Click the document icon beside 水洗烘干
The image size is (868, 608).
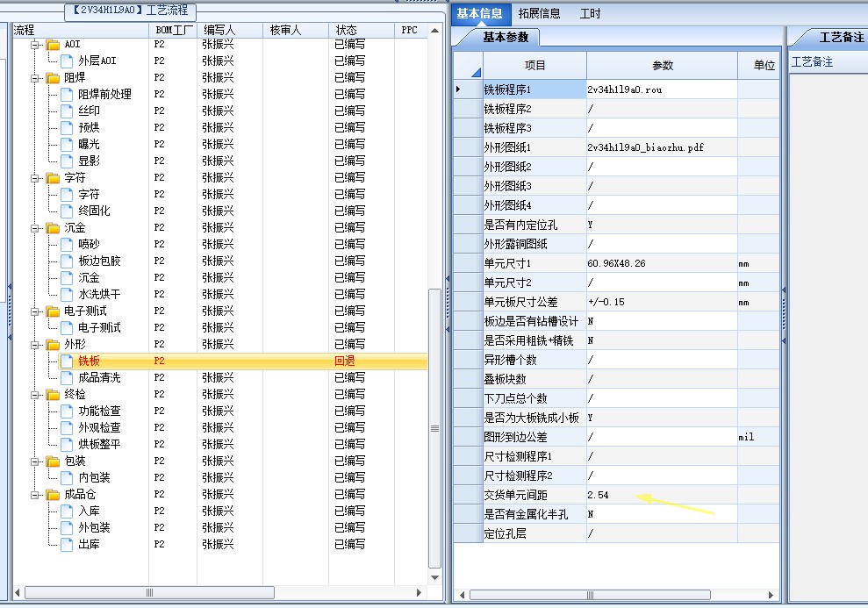coord(67,294)
